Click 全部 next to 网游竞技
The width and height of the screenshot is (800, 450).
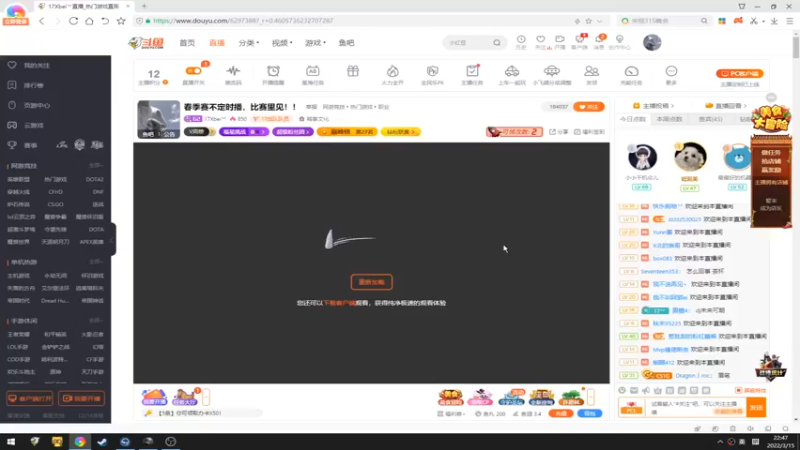tap(96, 166)
